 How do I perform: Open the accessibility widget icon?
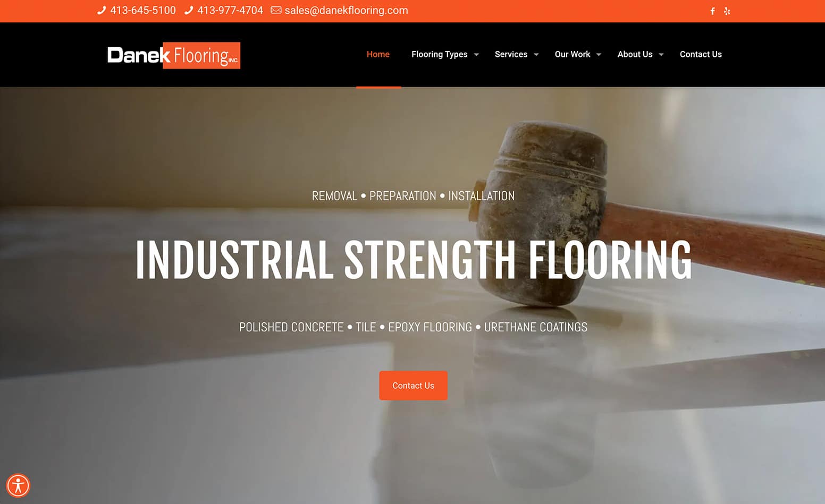pos(18,485)
